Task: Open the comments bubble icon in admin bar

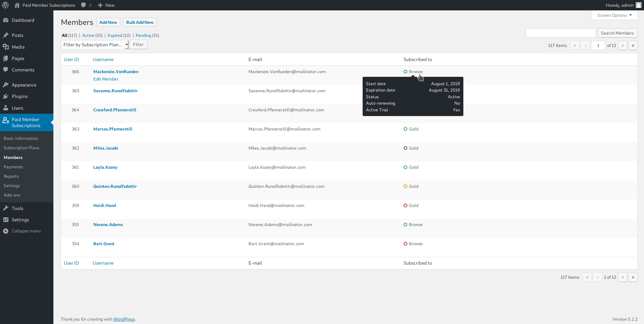Action: click(x=84, y=5)
